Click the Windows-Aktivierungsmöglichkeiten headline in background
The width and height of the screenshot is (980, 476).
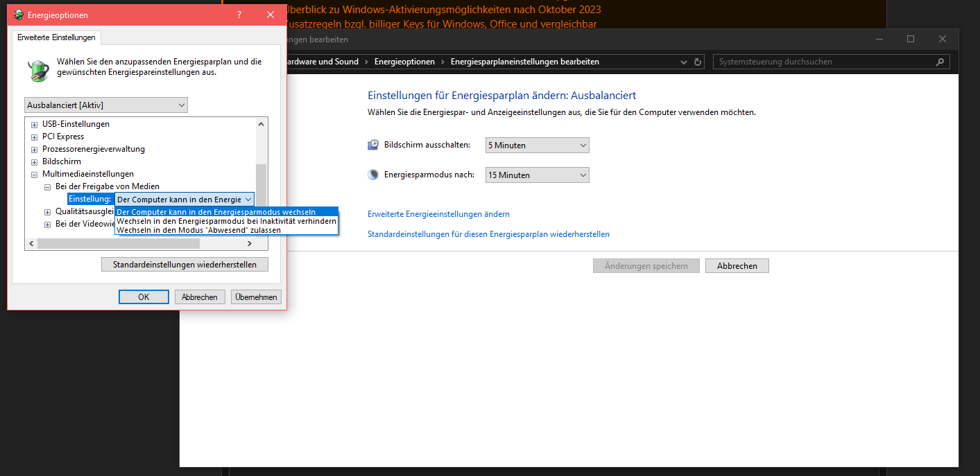(442, 10)
